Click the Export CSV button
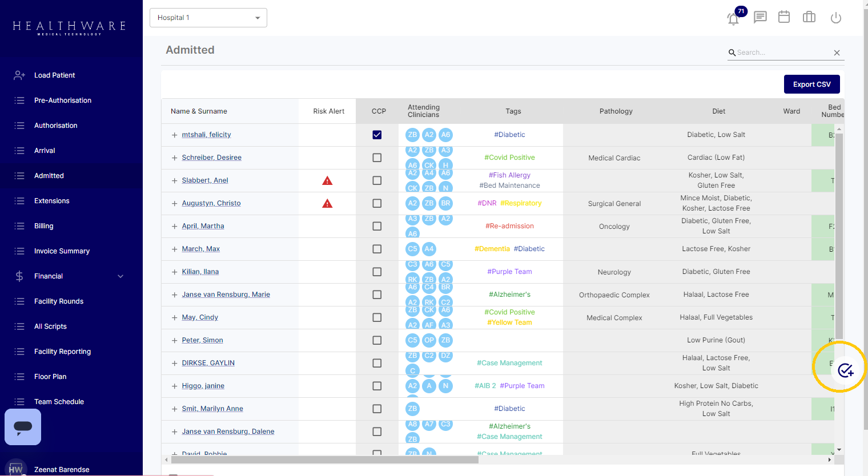This screenshot has width=868, height=476. point(811,84)
